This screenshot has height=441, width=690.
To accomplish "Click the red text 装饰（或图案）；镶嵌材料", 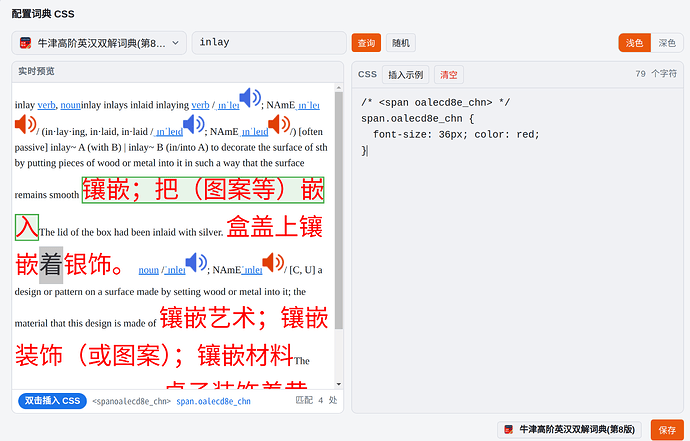I will point(154,356).
